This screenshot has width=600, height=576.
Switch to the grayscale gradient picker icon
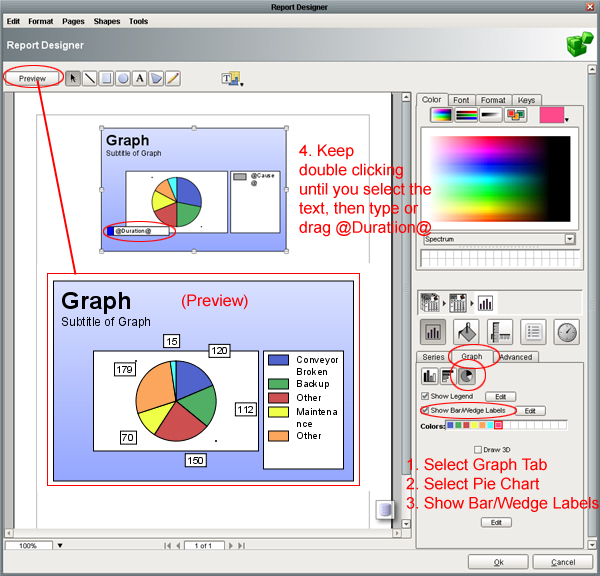point(491,115)
